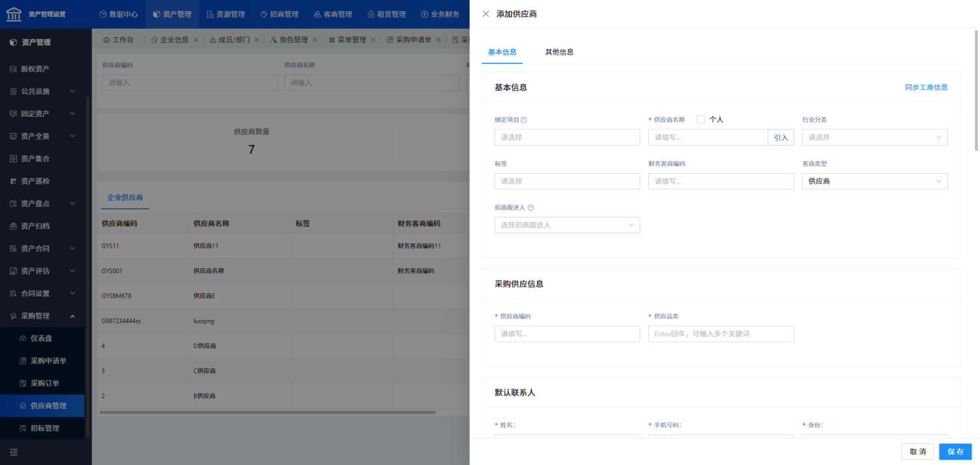Viewport: 980px width, 465px height.
Task: Click 供应商名称 input in drawer form
Action: point(708,137)
